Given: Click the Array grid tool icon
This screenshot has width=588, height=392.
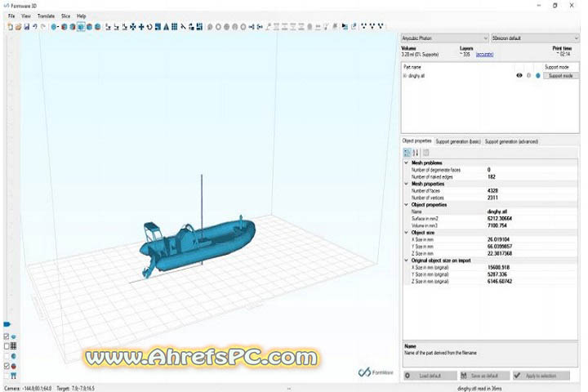Looking at the screenshot, I should pyautogui.click(x=175, y=27).
